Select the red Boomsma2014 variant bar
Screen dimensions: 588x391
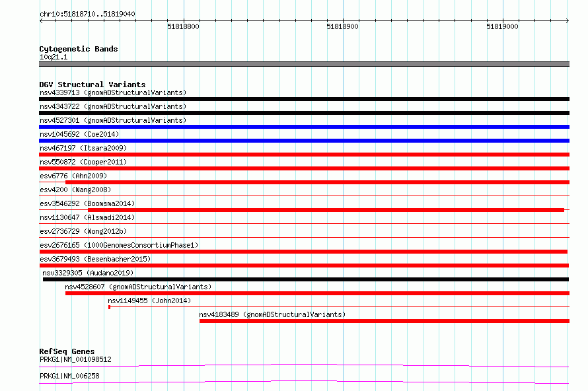326,210
